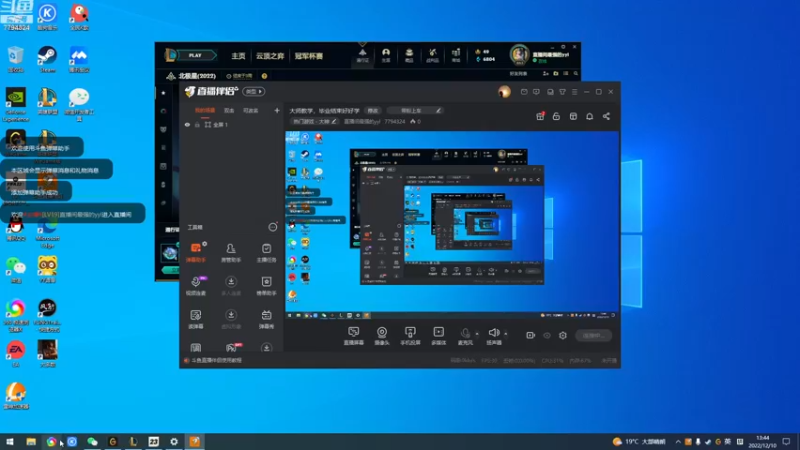Open Steam desktop shortcut
Screen dimensions: 800x450
[x=47, y=59]
